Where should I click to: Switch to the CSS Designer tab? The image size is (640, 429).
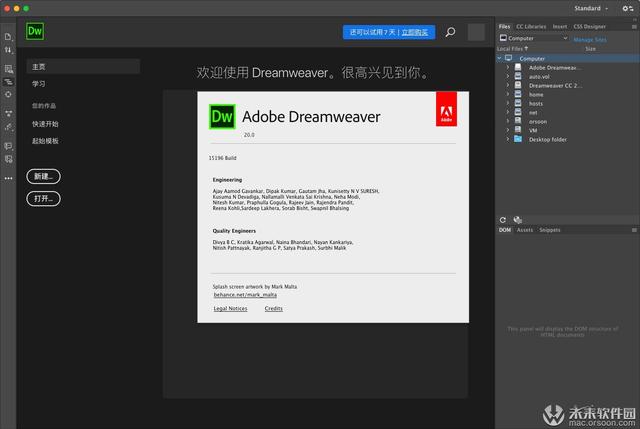pyautogui.click(x=589, y=27)
